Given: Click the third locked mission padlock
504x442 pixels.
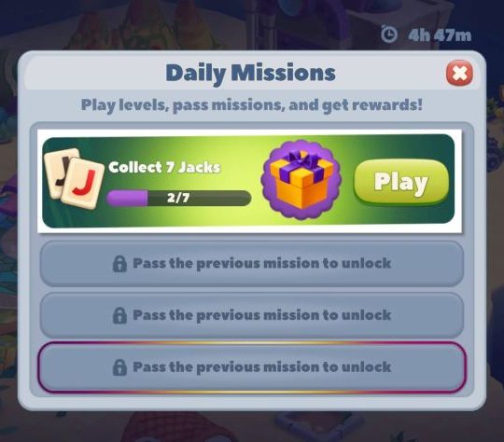Looking at the screenshot, I should tap(119, 367).
